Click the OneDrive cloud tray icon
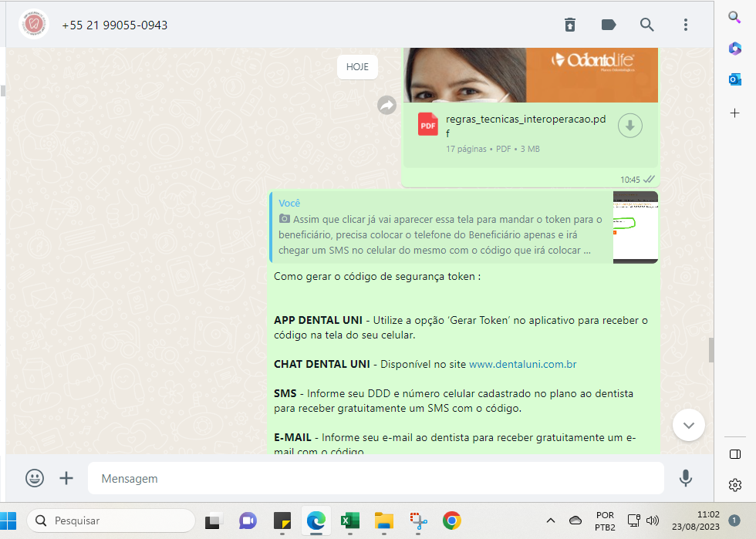Screen dimensions: 756x539 [575, 520]
